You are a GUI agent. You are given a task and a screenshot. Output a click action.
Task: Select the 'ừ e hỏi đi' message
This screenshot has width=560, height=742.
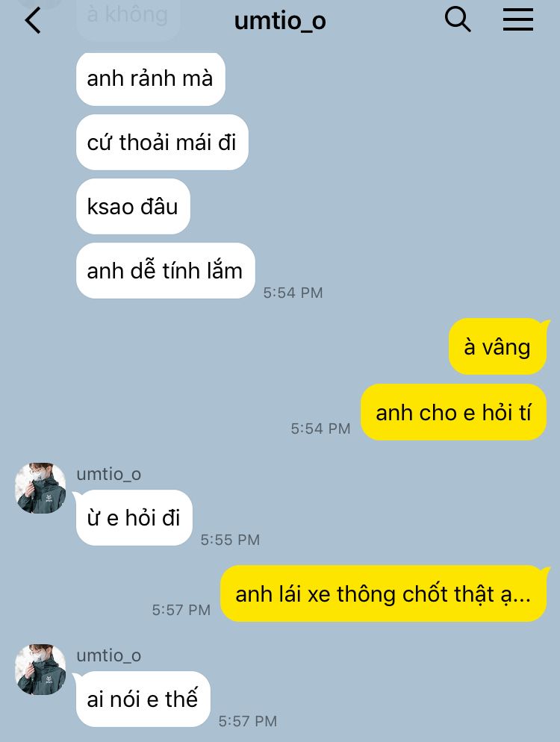click(134, 518)
